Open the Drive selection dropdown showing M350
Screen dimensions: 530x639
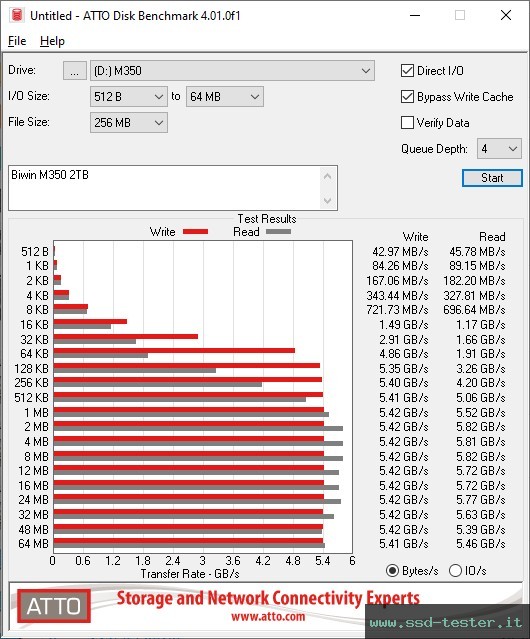pyautogui.click(x=232, y=71)
